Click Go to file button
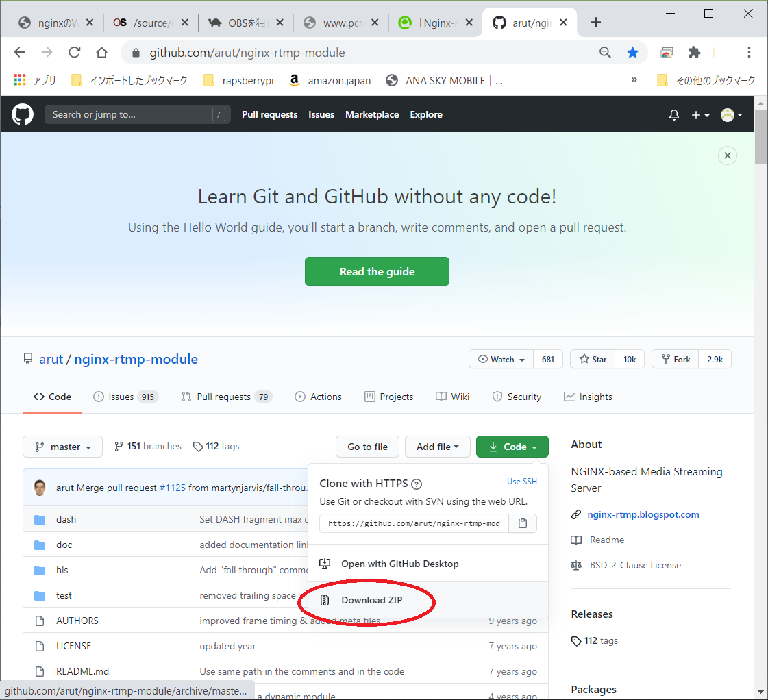The width and height of the screenshot is (768, 700). (x=367, y=447)
